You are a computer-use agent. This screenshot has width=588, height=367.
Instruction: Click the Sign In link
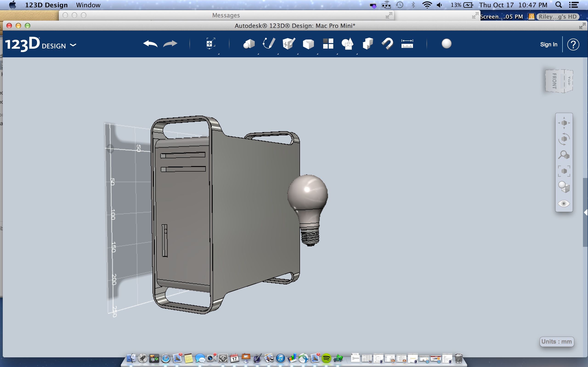(x=549, y=44)
